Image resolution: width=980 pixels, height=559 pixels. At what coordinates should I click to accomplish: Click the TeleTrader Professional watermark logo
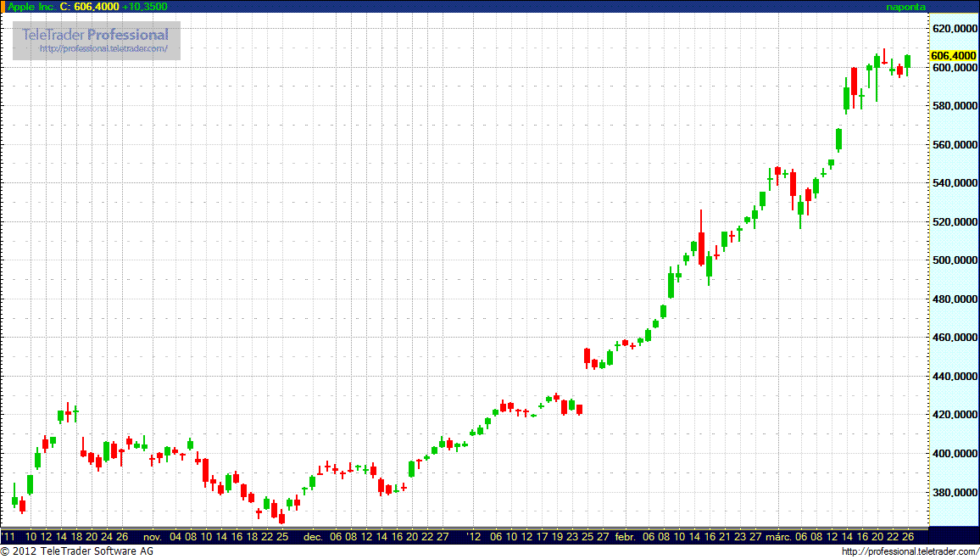pos(95,35)
